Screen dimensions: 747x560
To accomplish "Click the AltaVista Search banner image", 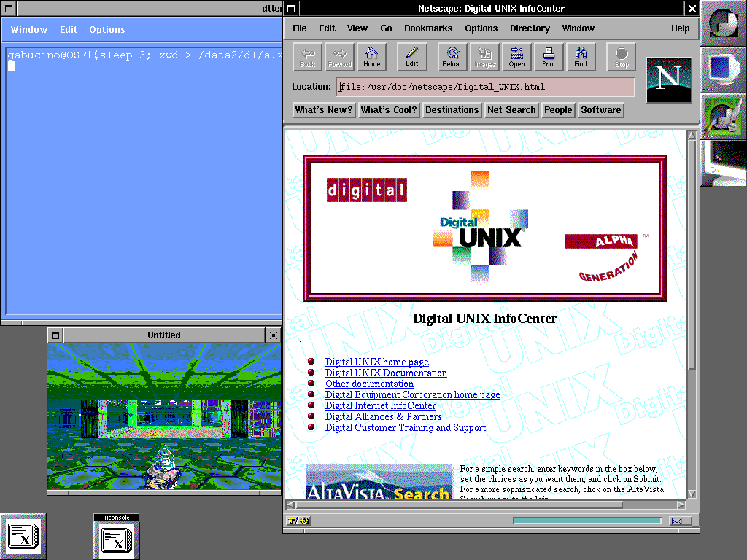I will pos(379,481).
